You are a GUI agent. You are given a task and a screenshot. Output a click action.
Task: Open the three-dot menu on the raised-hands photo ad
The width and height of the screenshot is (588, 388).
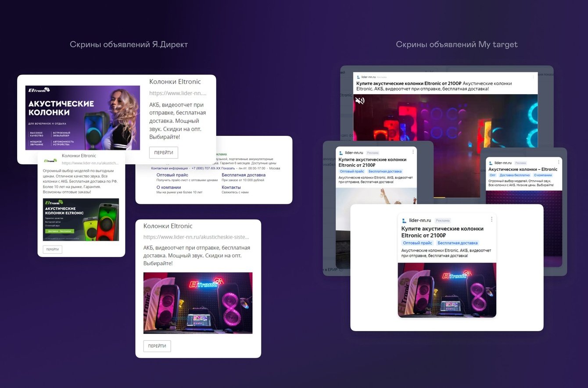click(x=413, y=152)
